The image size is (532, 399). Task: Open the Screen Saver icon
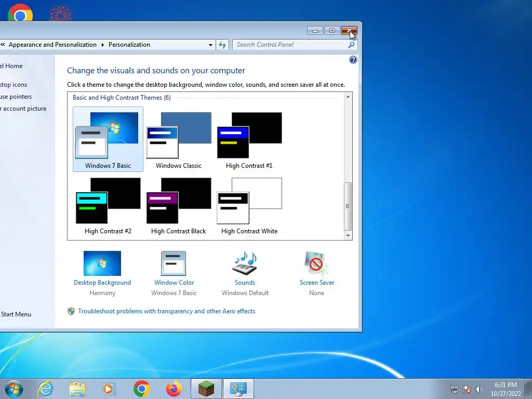pos(316,263)
